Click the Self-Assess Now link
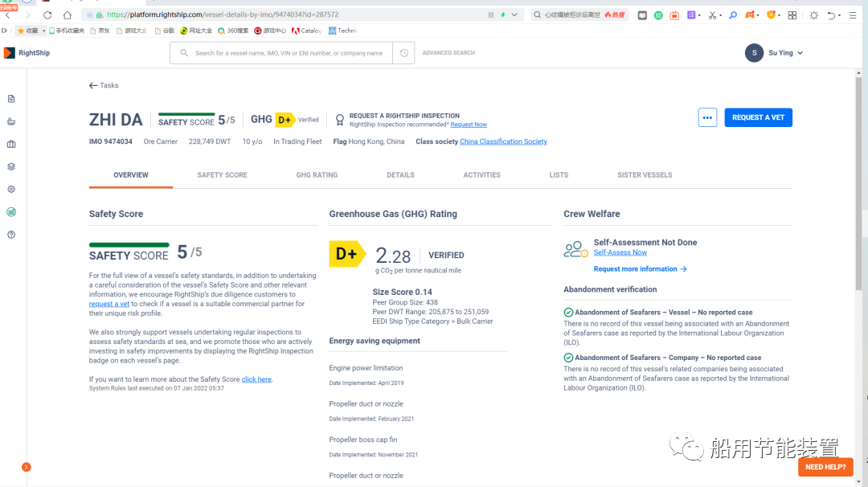Screen dimensions: 868x487 pyautogui.click(x=620, y=252)
